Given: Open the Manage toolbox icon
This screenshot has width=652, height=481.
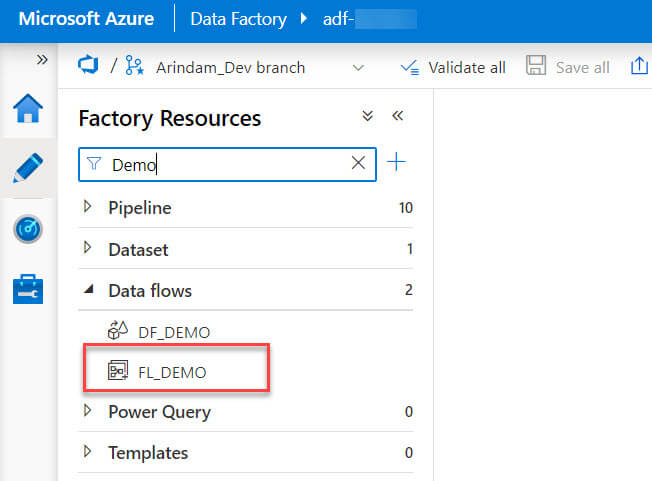Looking at the screenshot, I should [27, 289].
